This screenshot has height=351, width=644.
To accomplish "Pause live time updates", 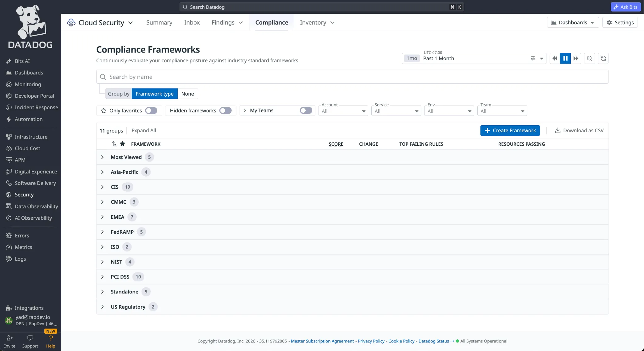I will tap(565, 58).
